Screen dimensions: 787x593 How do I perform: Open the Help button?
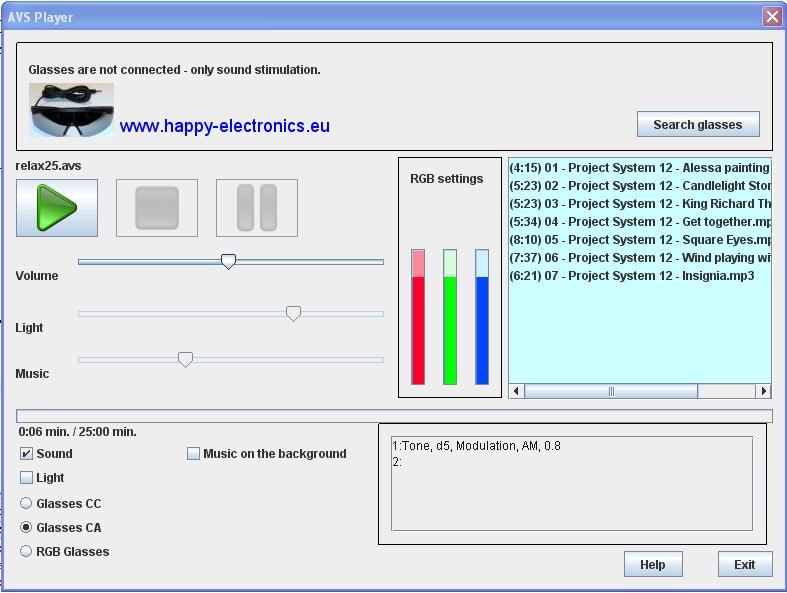[x=652, y=565]
